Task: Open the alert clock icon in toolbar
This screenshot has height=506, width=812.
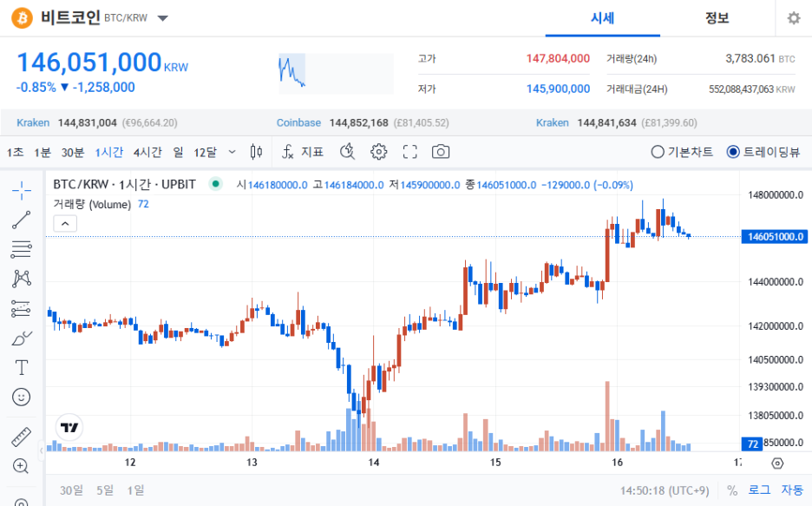Action: pyautogui.click(x=348, y=152)
